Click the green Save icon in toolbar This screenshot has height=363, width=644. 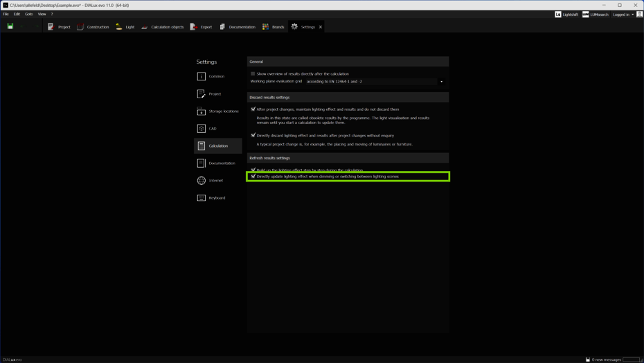[x=10, y=26]
